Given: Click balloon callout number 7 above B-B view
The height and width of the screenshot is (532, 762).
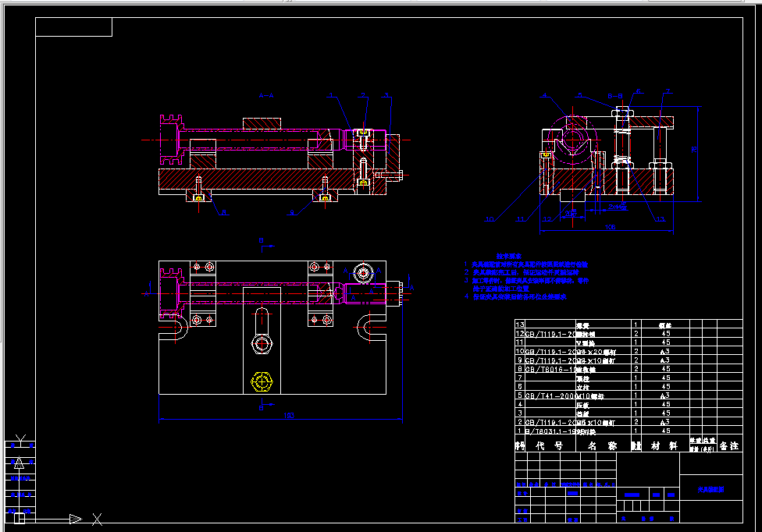Looking at the screenshot, I should pyautogui.click(x=668, y=91).
